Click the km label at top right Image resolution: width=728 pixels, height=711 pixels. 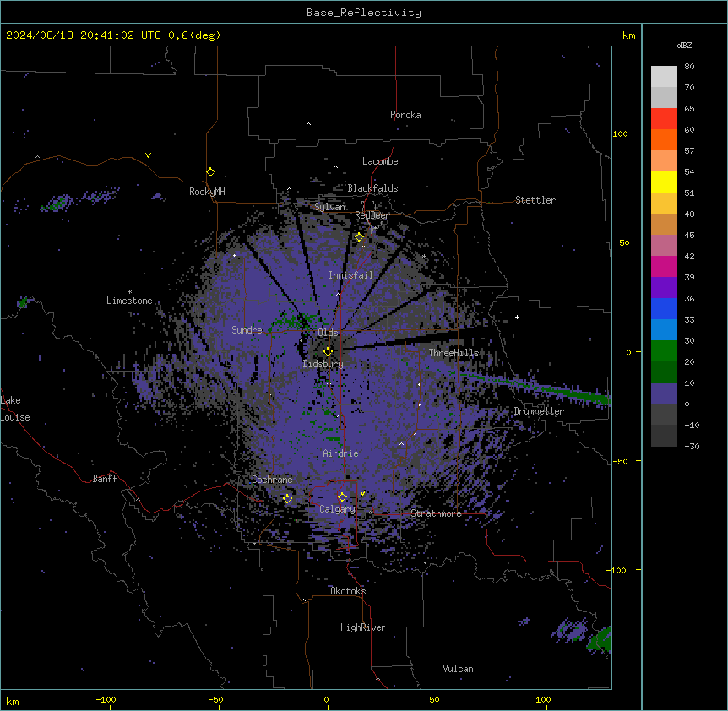click(x=628, y=35)
